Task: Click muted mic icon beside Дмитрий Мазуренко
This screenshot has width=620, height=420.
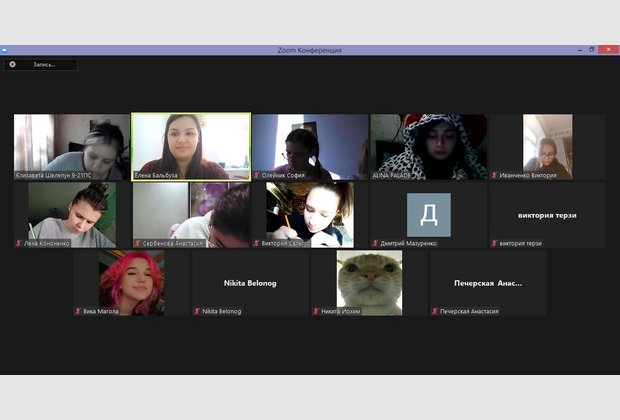Action: point(375,243)
